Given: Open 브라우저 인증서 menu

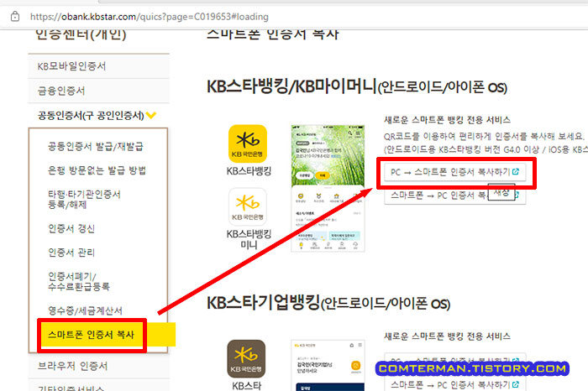Looking at the screenshot, I should point(98,366).
